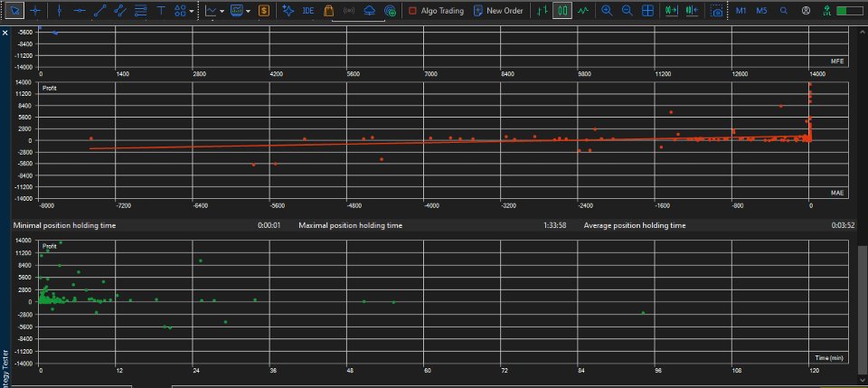The height and width of the screenshot is (388, 868).
Task: Open the AI sparkle assistant icon
Action: click(x=288, y=11)
